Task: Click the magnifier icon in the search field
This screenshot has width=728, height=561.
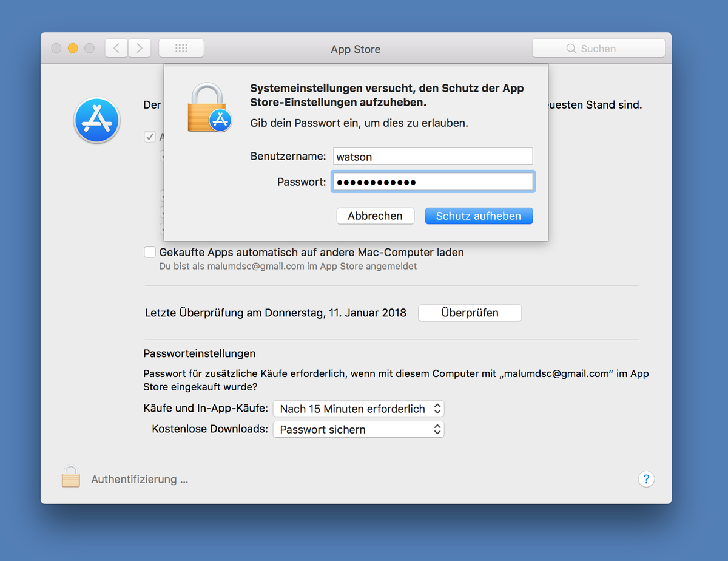Action: click(571, 49)
